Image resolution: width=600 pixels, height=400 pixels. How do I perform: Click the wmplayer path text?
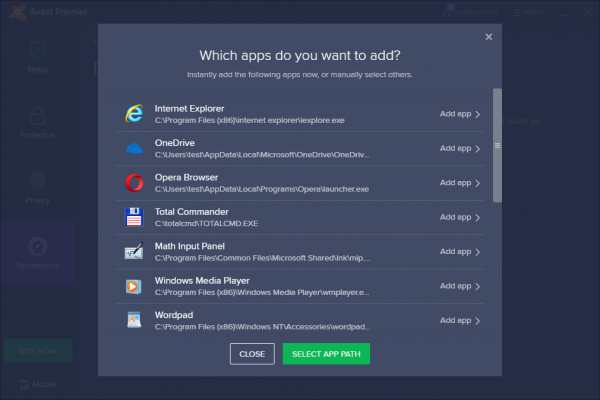point(262,292)
